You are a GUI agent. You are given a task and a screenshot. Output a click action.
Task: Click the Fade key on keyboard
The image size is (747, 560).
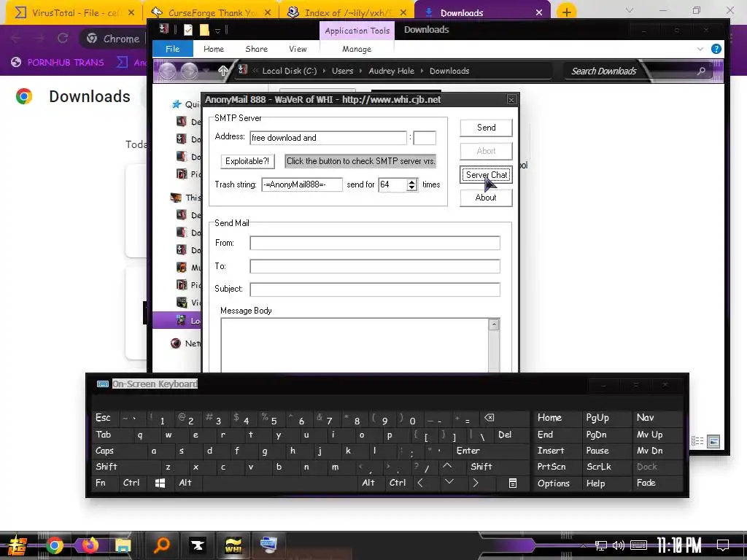click(x=646, y=483)
